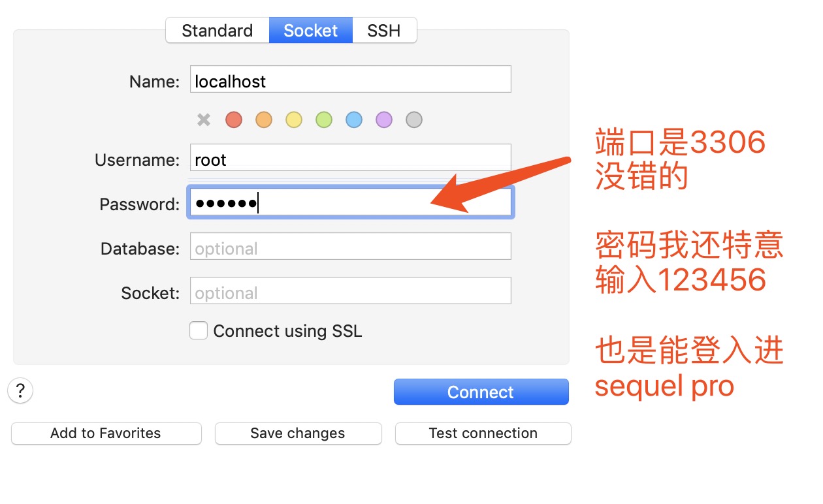Select the yellow favorite color dot
The width and height of the screenshot is (823, 504).
click(x=293, y=119)
